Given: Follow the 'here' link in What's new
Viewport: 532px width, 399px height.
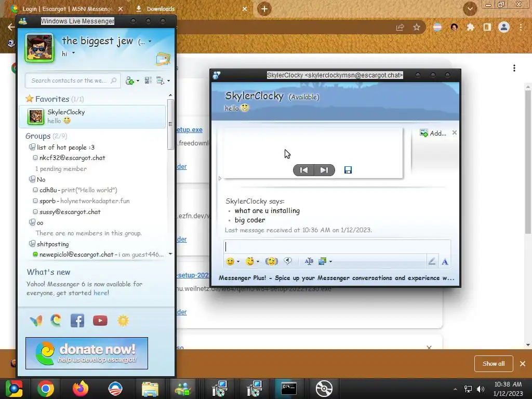Looking at the screenshot, I should [x=101, y=293].
